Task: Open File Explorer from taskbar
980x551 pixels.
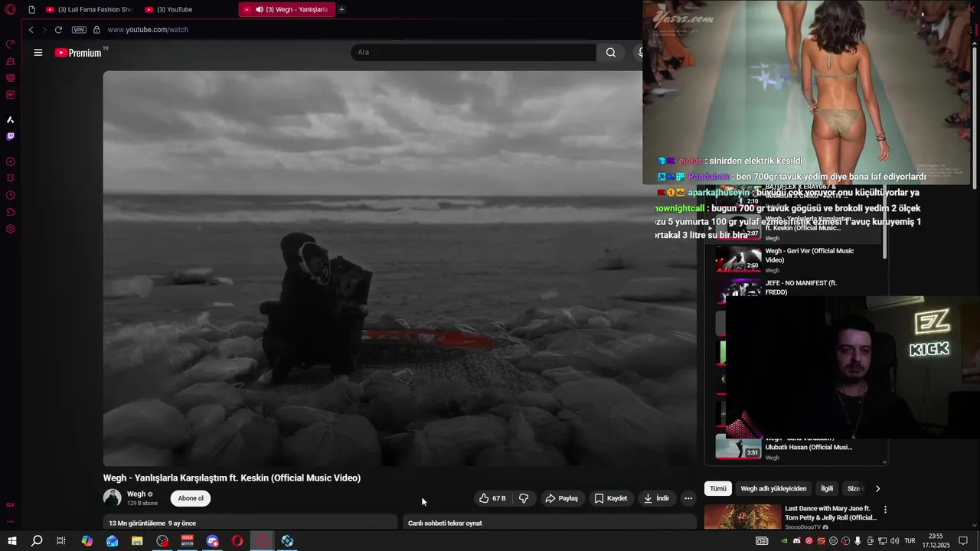Action: pos(137,541)
